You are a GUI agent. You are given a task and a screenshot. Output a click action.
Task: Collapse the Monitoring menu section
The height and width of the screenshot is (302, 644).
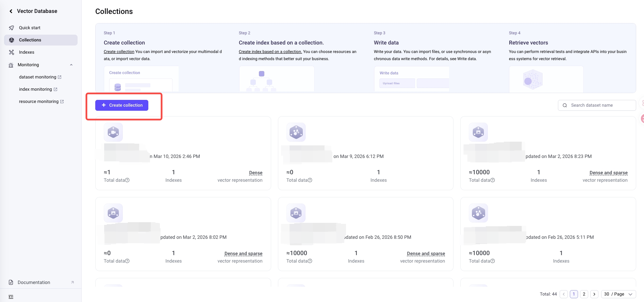(x=71, y=65)
